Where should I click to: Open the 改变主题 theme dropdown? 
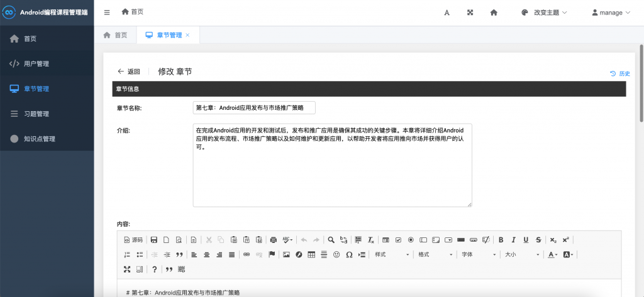[x=544, y=13]
